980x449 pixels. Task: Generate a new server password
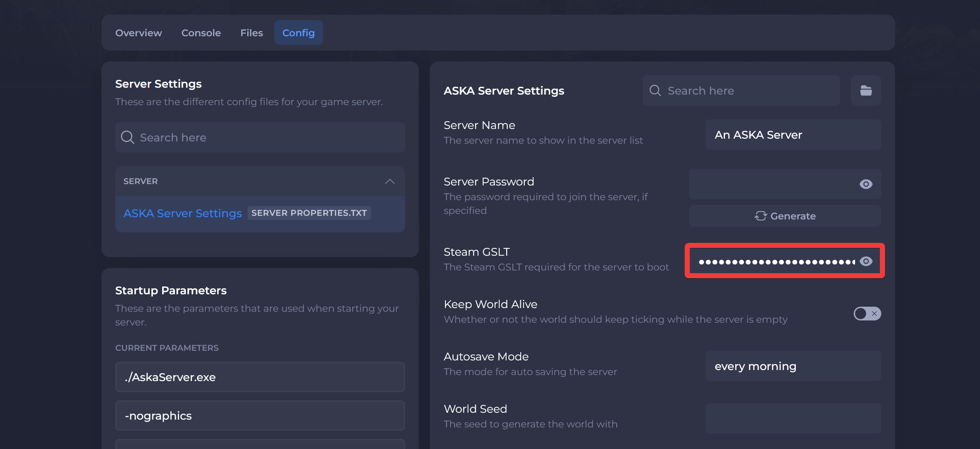point(785,216)
